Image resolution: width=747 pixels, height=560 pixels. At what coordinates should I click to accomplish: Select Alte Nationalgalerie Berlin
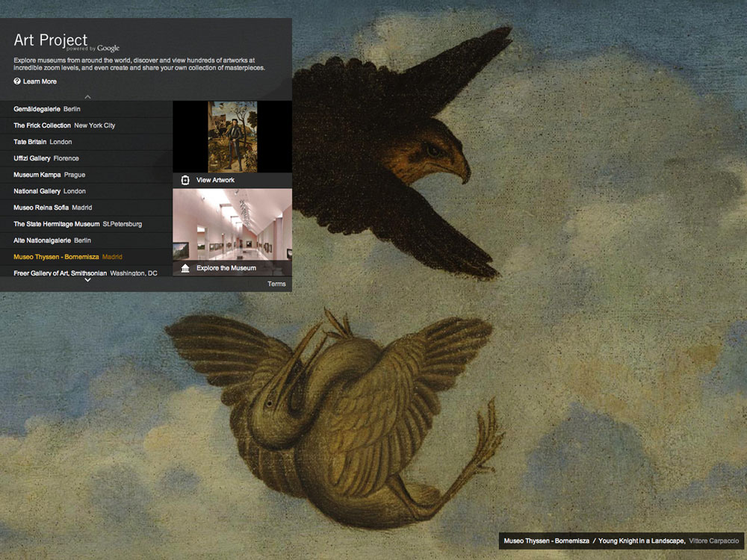tap(86, 240)
